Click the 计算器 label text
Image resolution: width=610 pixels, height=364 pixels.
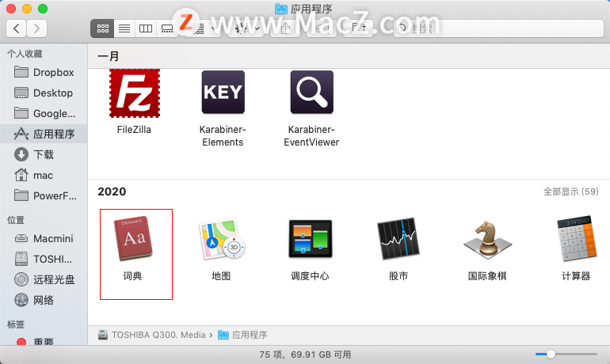coord(576,276)
